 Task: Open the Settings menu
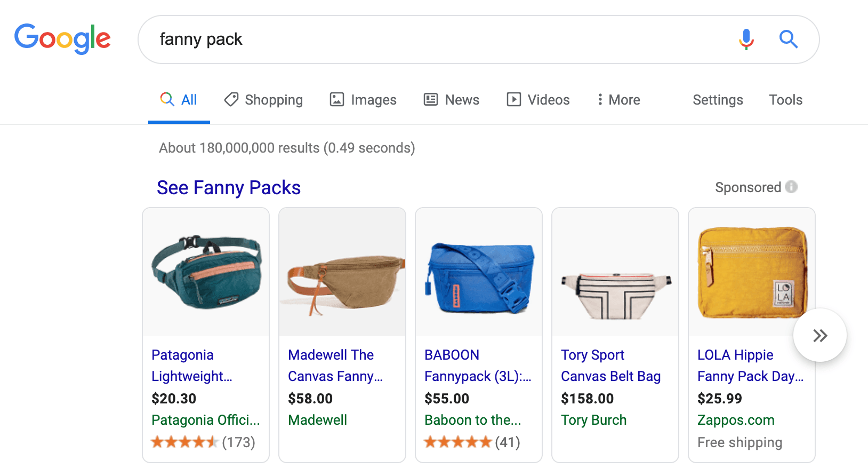718,100
